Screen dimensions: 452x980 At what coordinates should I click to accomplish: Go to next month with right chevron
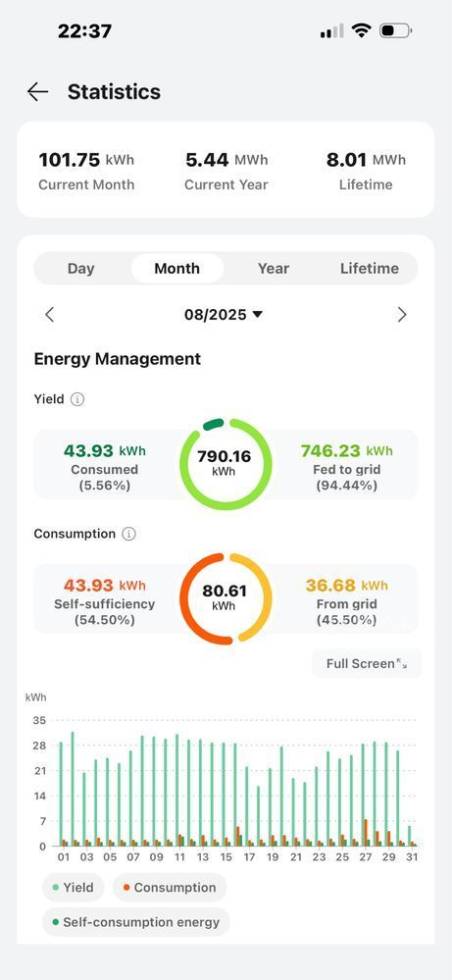[402, 314]
